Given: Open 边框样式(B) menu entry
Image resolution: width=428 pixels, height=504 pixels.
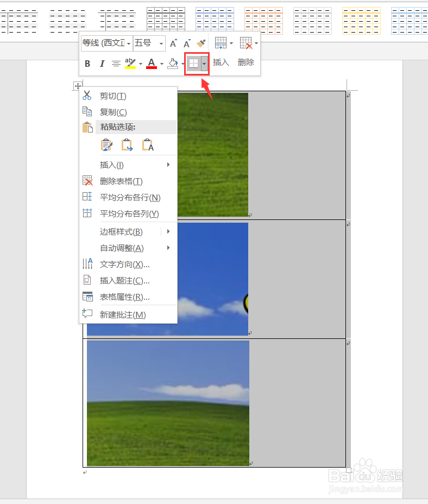Looking at the screenshot, I should [x=121, y=232].
